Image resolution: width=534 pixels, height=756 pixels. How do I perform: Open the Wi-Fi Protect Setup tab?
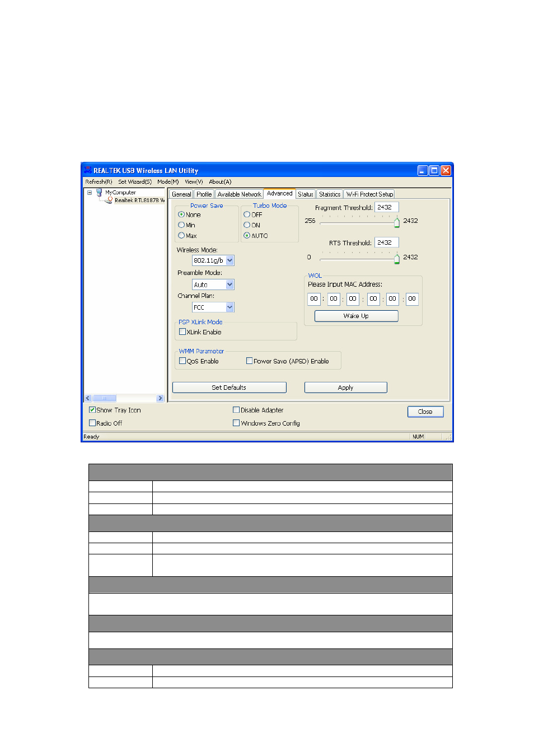click(369, 194)
